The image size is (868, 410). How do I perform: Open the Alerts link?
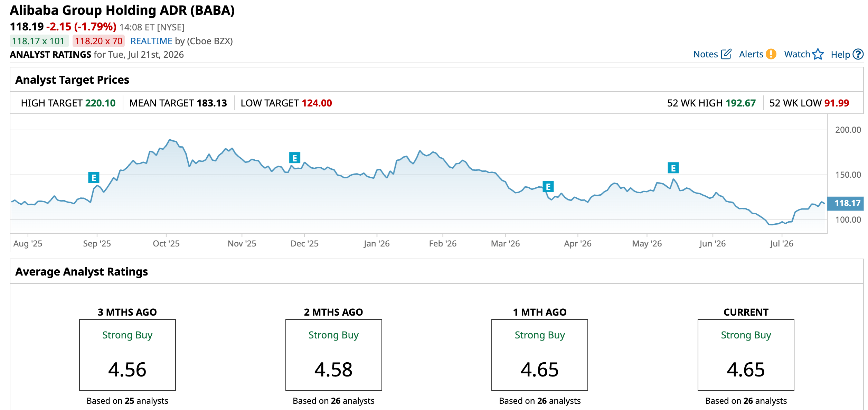[x=751, y=54]
